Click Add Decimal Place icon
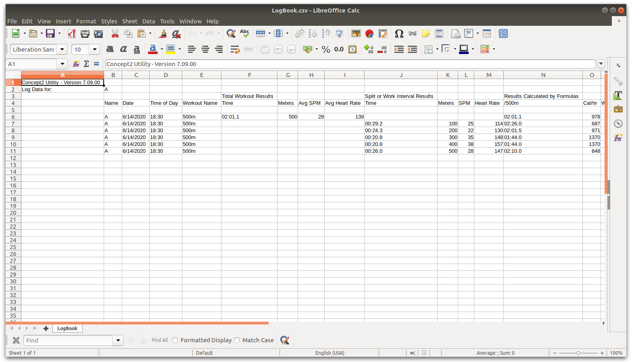632x364 pixels. click(x=369, y=49)
